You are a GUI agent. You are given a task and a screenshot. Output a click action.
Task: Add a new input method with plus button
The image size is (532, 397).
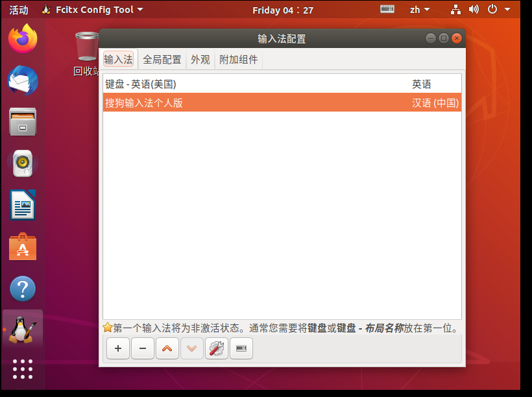tap(117, 348)
